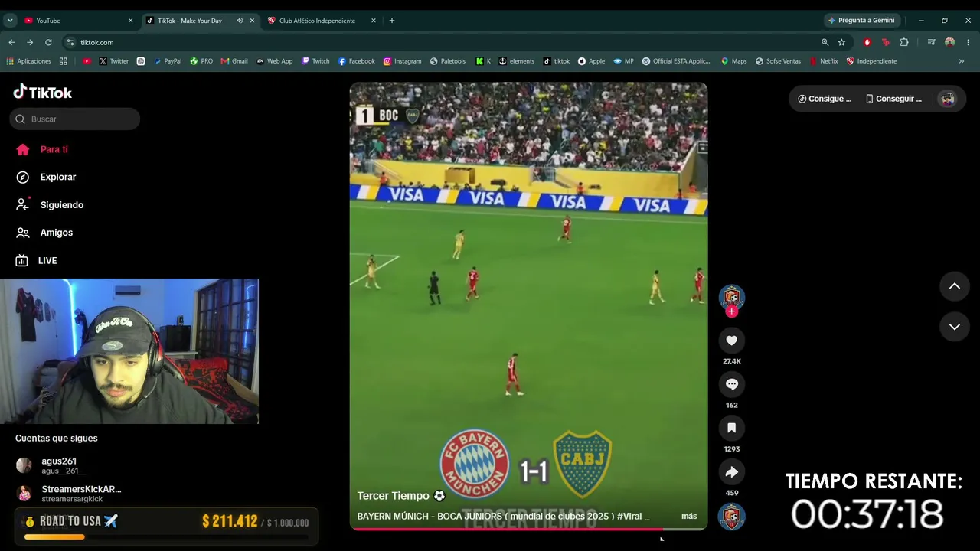Open the Siguiendo feed
The height and width of the screenshot is (551, 980).
point(61,205)
